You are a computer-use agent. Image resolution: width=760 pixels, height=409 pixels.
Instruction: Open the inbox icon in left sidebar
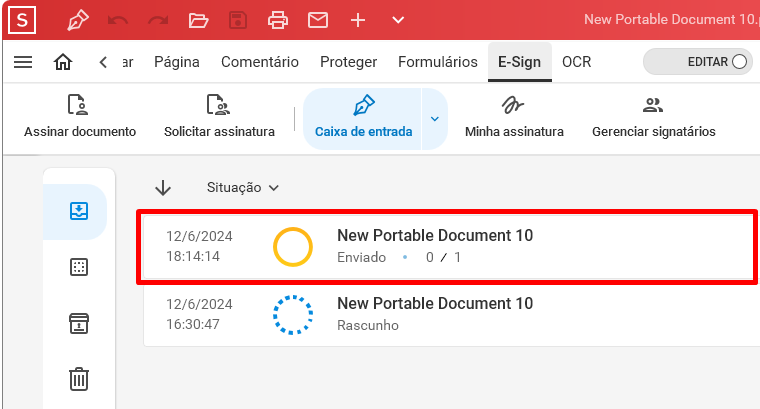[79, 211]
